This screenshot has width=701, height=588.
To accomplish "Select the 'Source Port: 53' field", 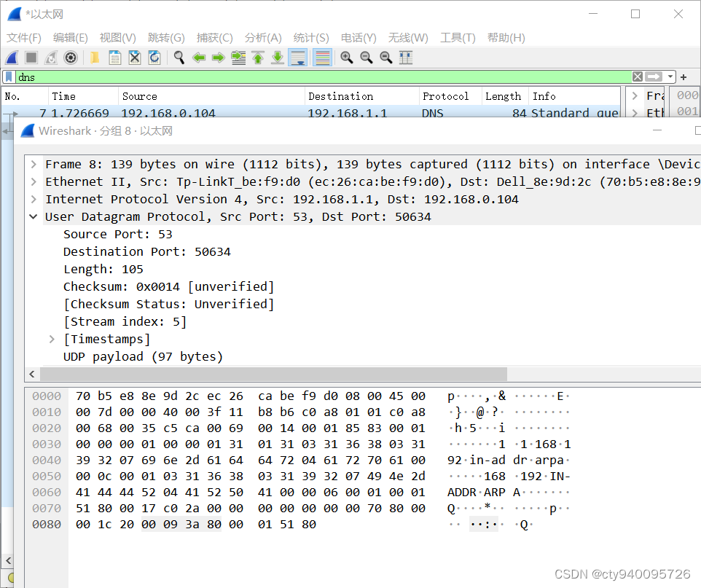I will (x=117, y=234).
